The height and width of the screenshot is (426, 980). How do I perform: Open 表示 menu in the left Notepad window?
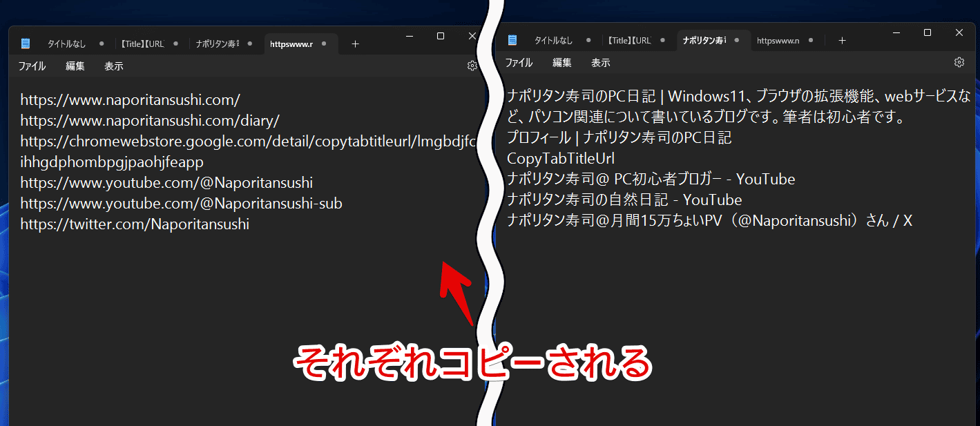point(114,66)
